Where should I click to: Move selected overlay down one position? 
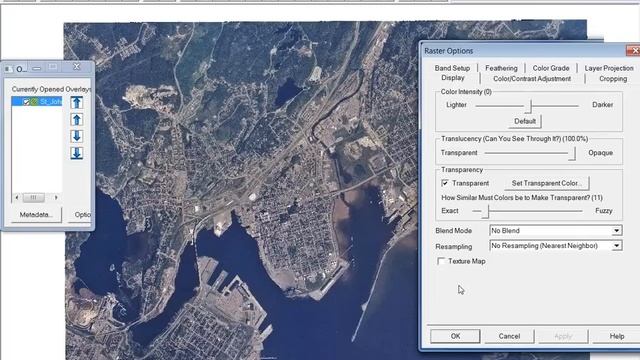[77, 136]
